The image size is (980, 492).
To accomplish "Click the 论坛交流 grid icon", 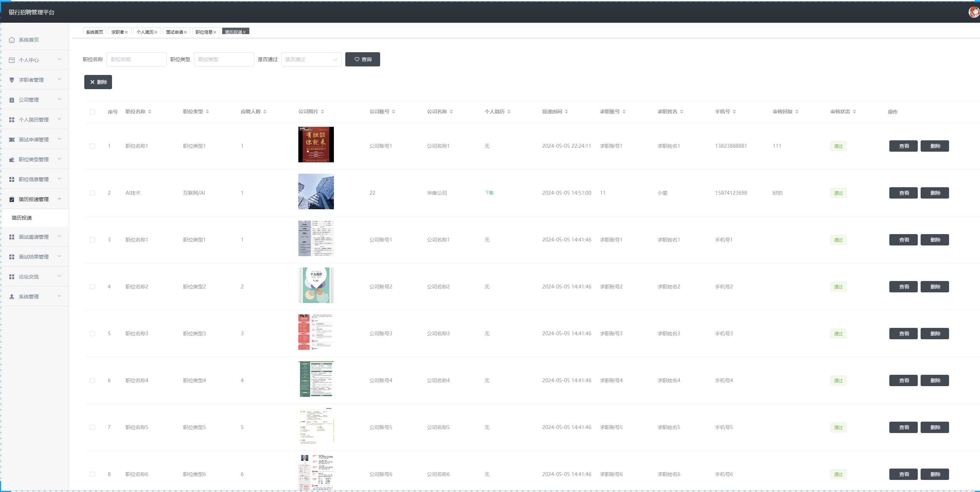I will [x=12, y=277].
